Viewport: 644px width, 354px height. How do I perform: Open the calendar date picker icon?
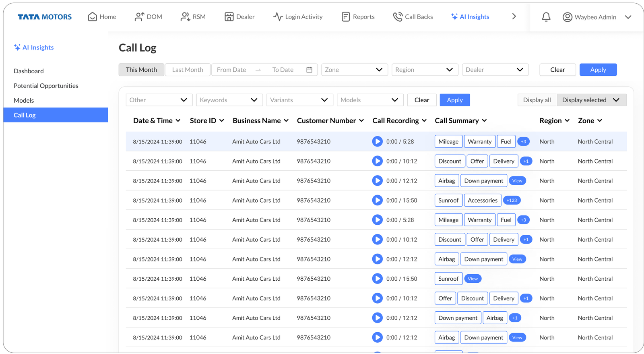pyautogui.click(x=309, y=70)
